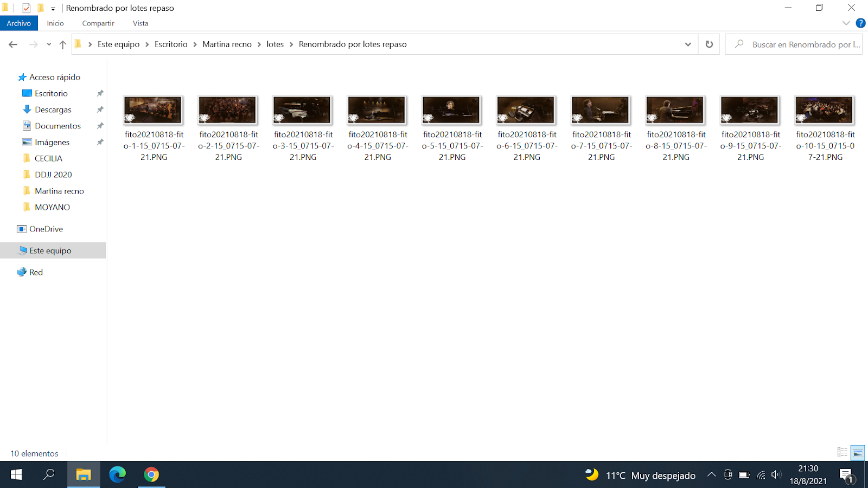Screen dimensions: 868x488
Task: Open the Help question mark icon
Action: tap(860, 23)
